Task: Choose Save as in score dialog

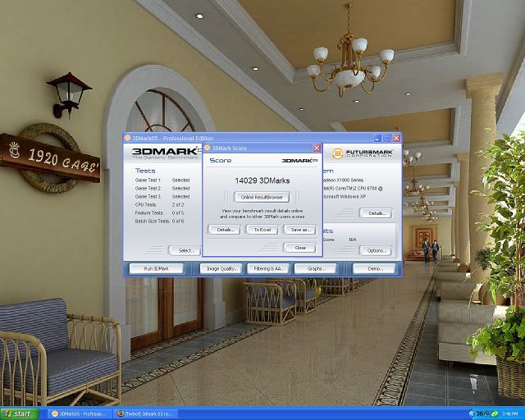Action: (x=299, y=230)
